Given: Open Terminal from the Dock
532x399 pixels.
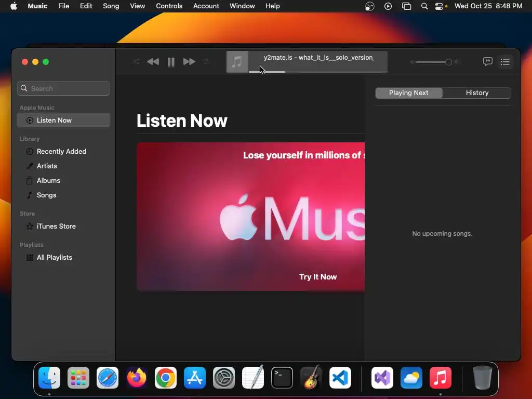Looking at the screenshot, I should click(282, 378).
